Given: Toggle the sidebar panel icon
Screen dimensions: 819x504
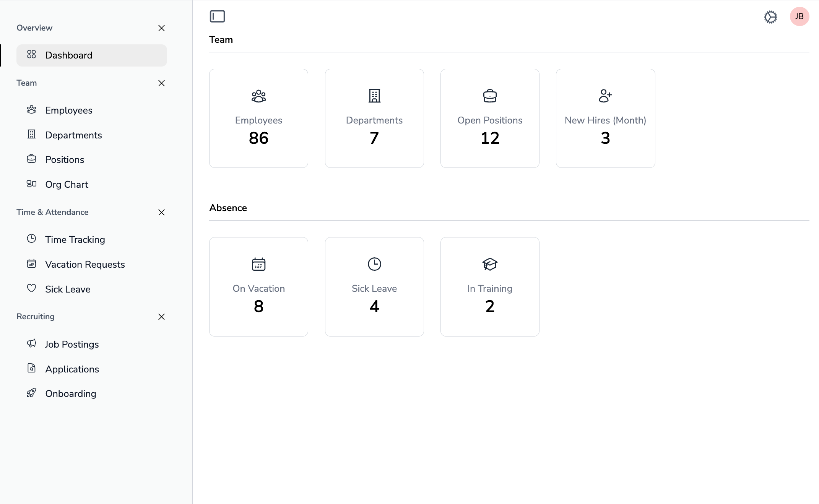Looking at the screenshot, I should [217, 16].
